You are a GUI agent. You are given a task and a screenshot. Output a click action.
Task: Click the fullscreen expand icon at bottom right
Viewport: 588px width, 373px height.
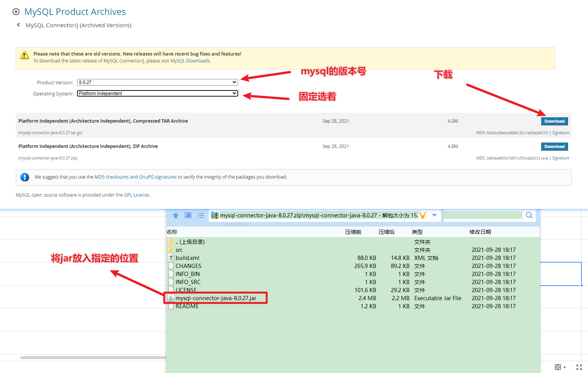[579, 367]
